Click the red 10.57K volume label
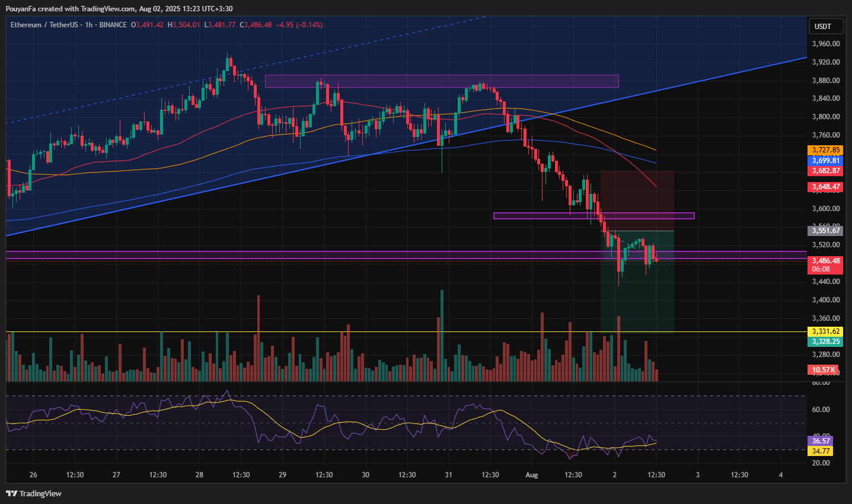 coord(824,370)
